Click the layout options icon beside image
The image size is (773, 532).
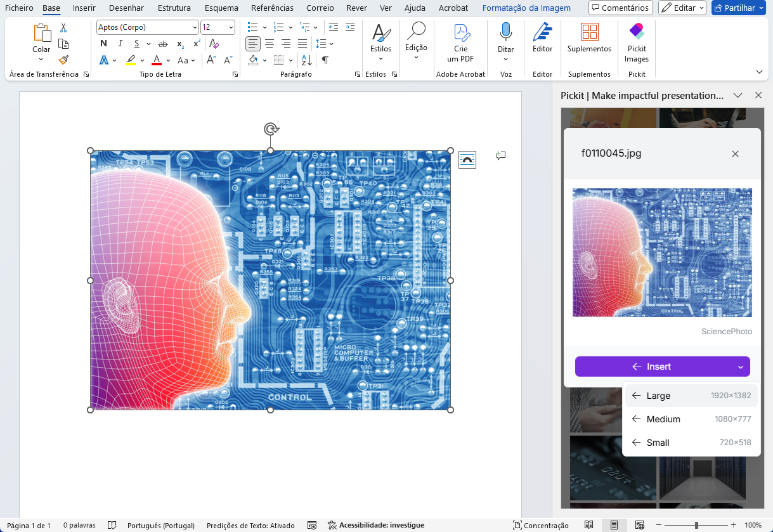coord(467,159)
